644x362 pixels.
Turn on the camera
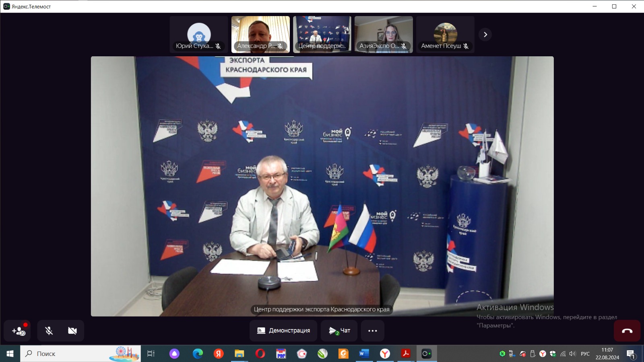pos(72,331)
